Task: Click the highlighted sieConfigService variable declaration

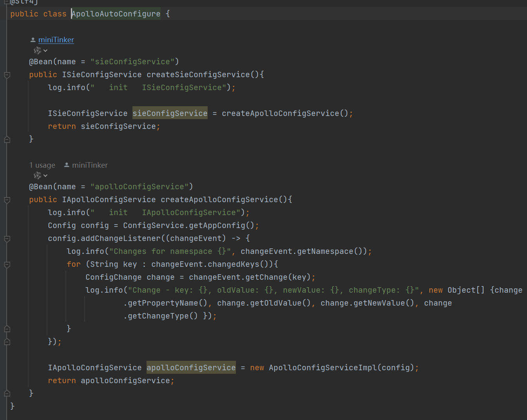Action: pyautogui.click(x=170, y=113)
